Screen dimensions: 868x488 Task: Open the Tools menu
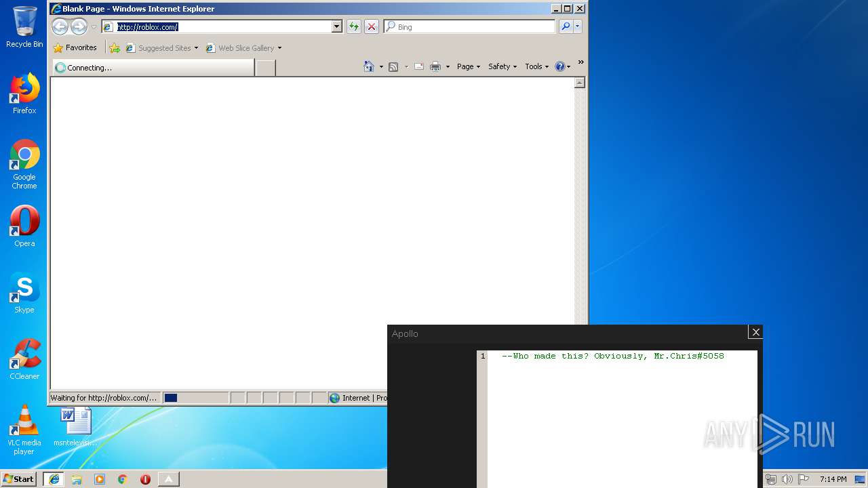click(536, 66)
